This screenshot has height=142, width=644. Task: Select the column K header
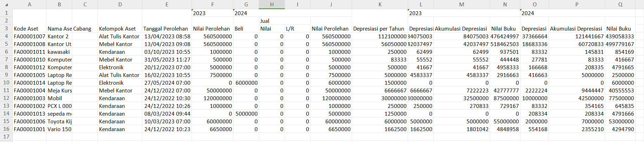(x=380, y=5)
